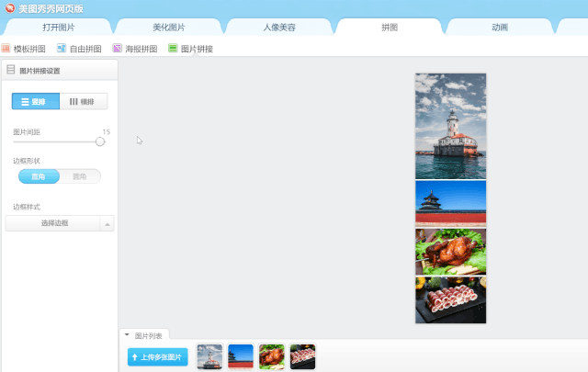Open the 选择边框 dropdown
Image resolution: width=588 pixels, height=372 pixels.
pos(54,223)
